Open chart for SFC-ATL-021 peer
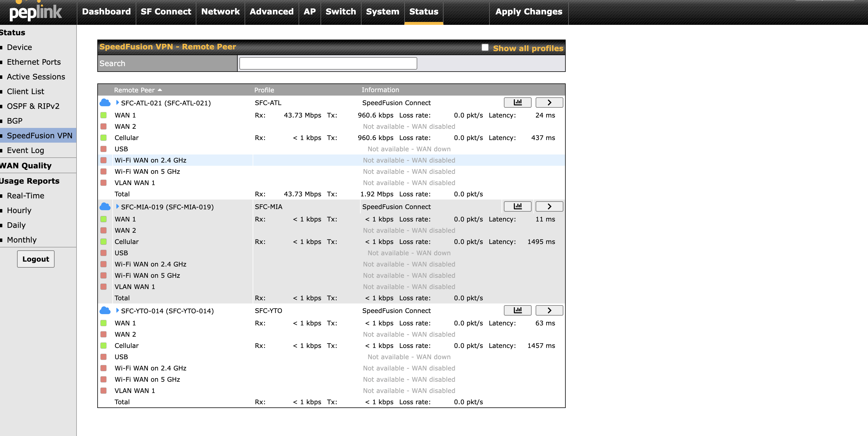Screen dimensions: 868x436 (x=517, y=103)
